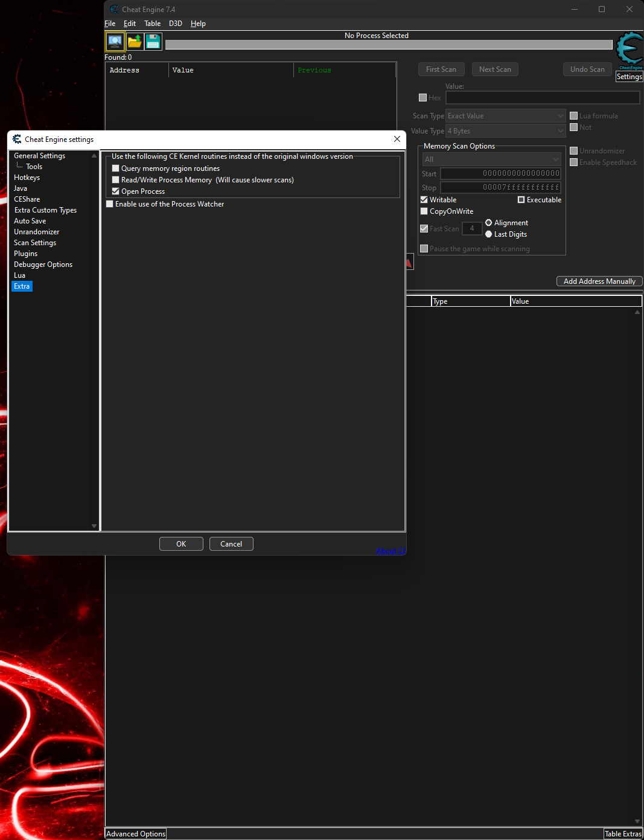Open Table Extras
Viewport: 644px width, 840px height.
pos(623,834)
